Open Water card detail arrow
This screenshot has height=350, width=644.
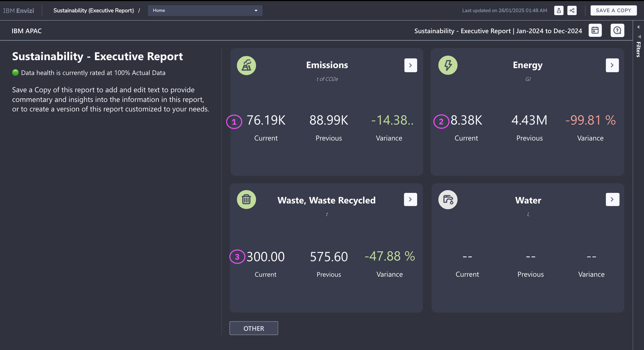[x=612, y=200]
